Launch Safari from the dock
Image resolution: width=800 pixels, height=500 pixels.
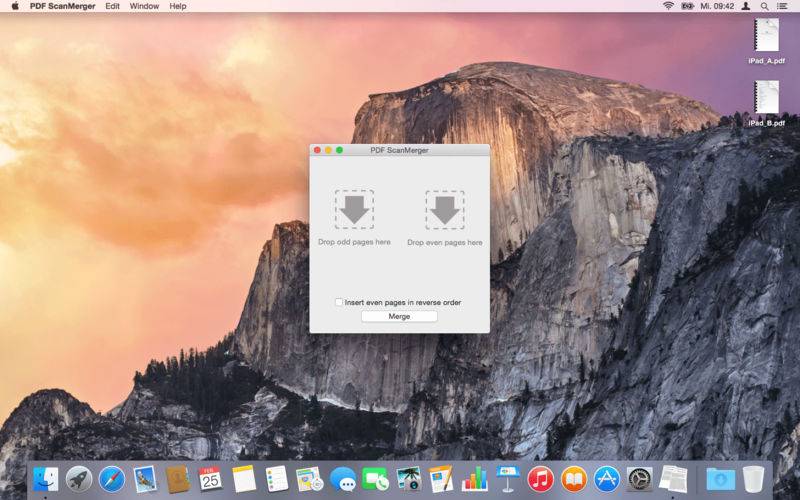pos(112,479)
